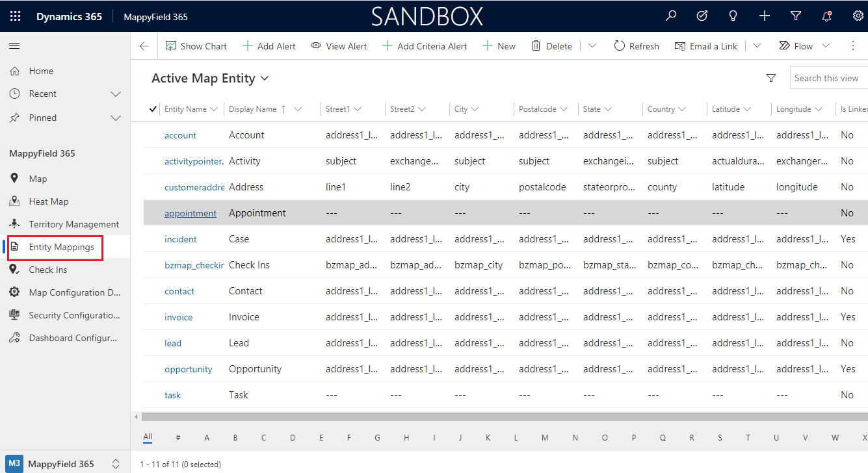Click the grid filter funnel icon

pyautogui.click(x=771, y=78)
